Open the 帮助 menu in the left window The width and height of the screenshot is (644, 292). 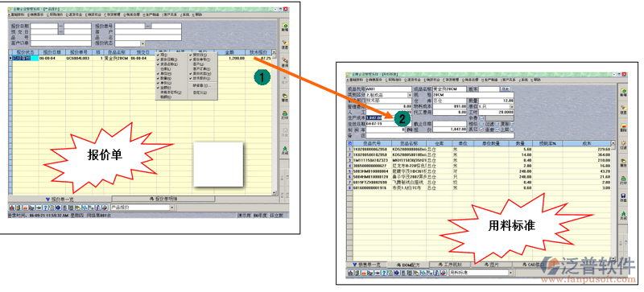198,14
